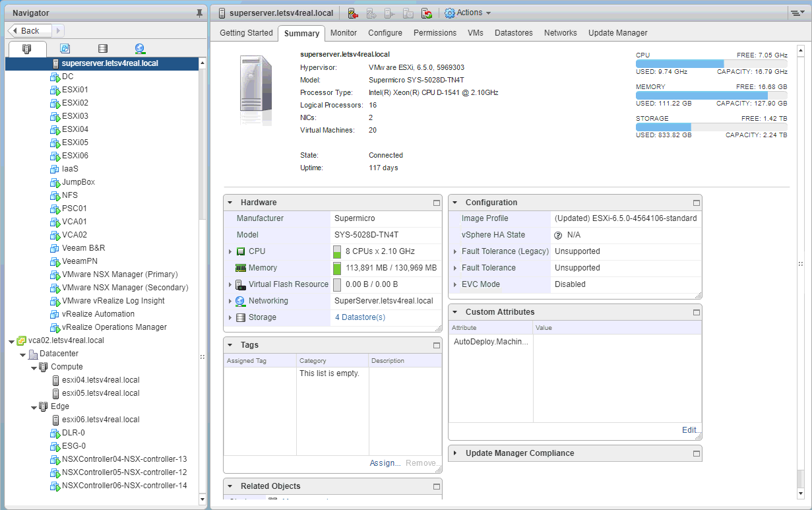Viewport: 812px width, 510px height.
Task: Select esxi04.letsv4real.local in the tree
Action: click(100, 380)
